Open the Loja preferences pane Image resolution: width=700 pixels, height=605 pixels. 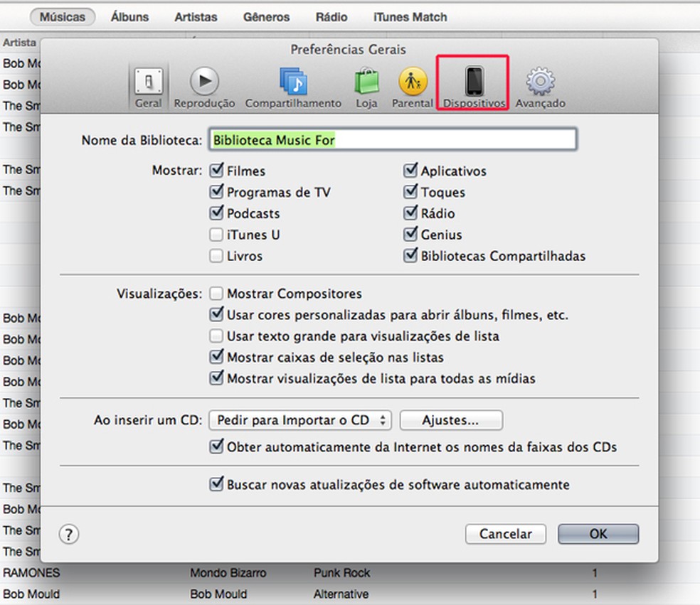(366, 88)
